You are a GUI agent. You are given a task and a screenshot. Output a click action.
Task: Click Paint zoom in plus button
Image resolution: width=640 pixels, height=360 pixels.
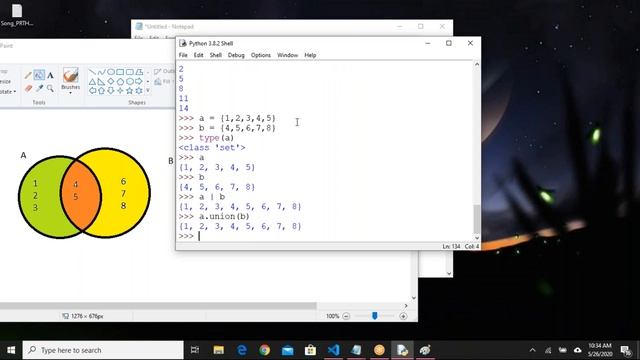click(x=403, y=316)
